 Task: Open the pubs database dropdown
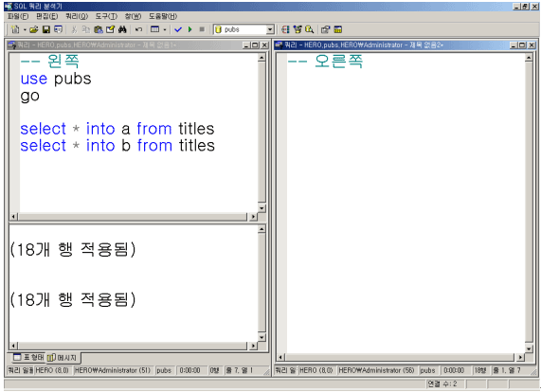[270, 29]
